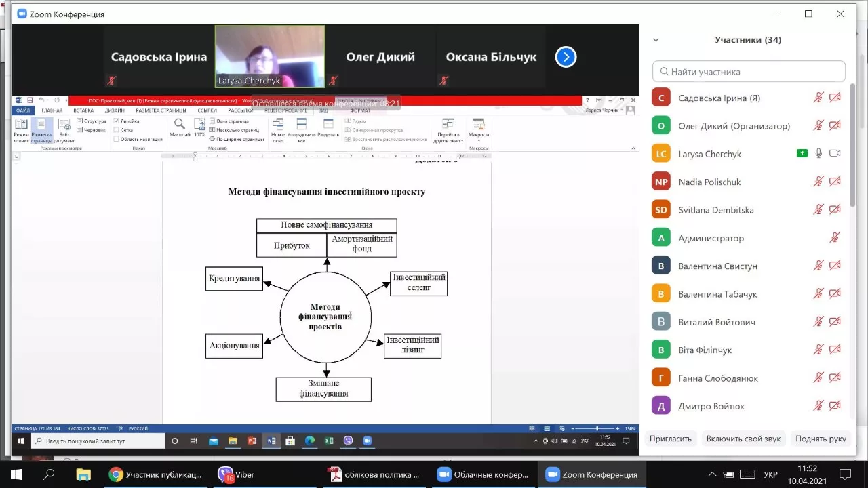Collapse the Участники panel with the chevron
Image resolution: width=868 pixels, height=488 pixels.
656,40
